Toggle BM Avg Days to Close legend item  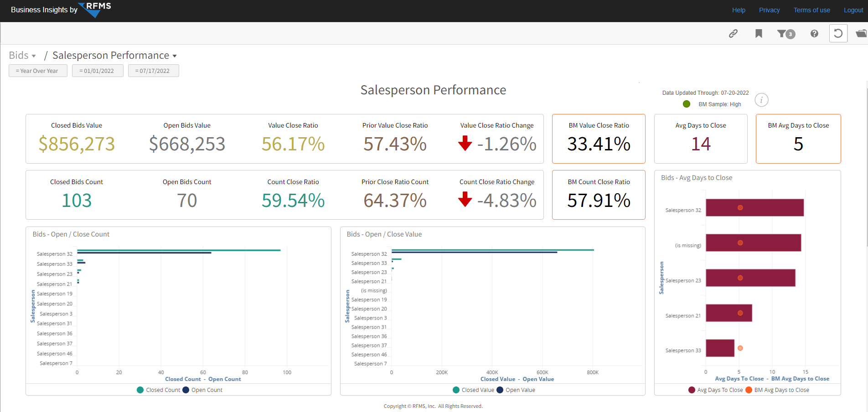click(x=777, y=390)
